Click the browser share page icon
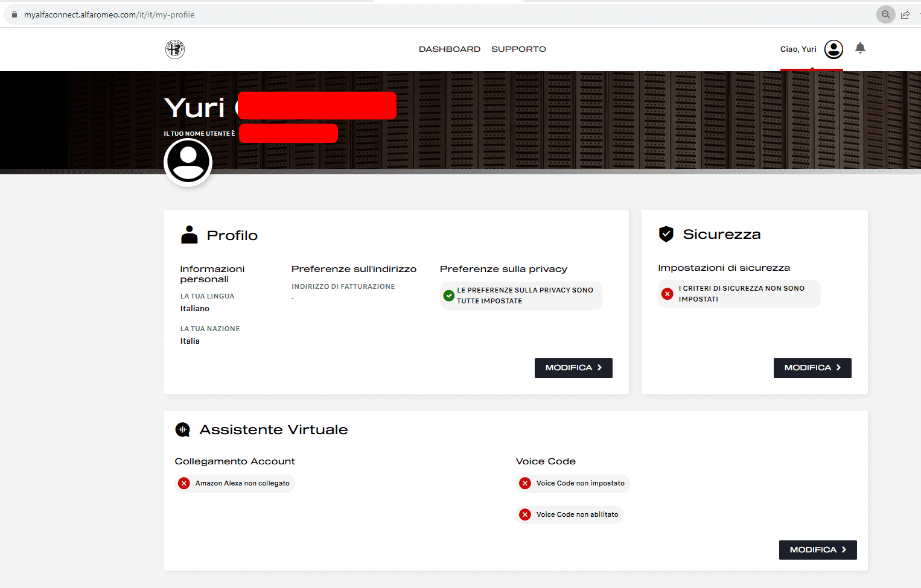The image size is (921, 588). coord(905,14)
